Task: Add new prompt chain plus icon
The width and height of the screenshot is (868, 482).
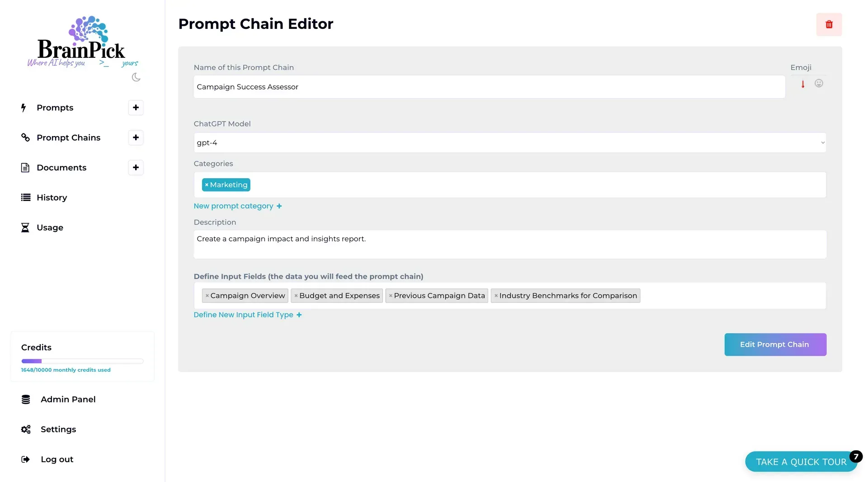Action: [136, 137]
